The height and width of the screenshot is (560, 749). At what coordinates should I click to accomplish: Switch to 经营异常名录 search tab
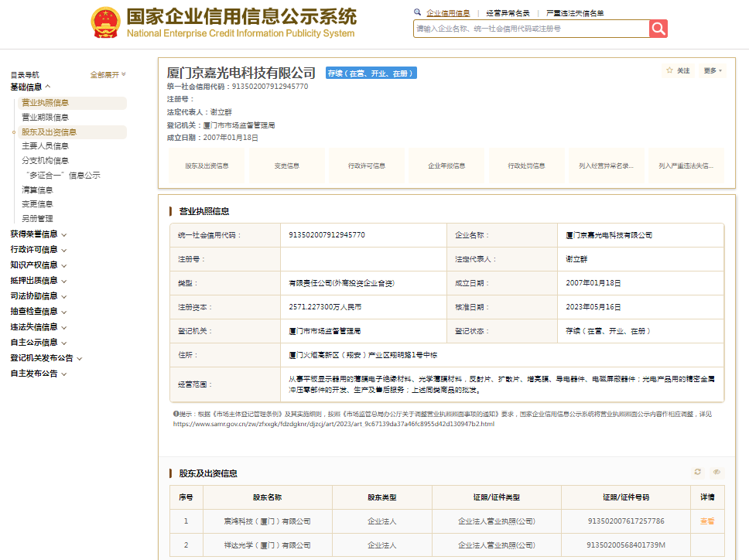click(508, 13)
